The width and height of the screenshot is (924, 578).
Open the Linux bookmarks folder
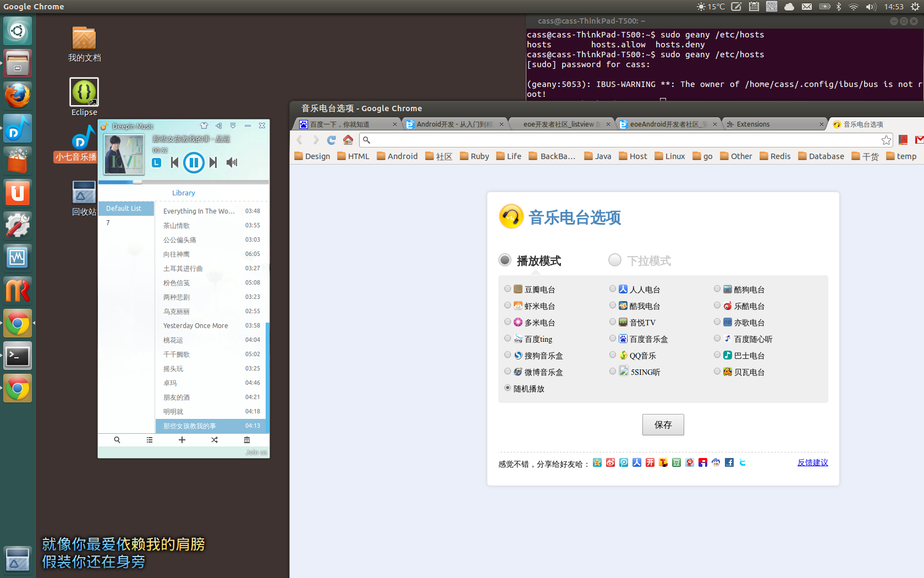coord(670,156)
